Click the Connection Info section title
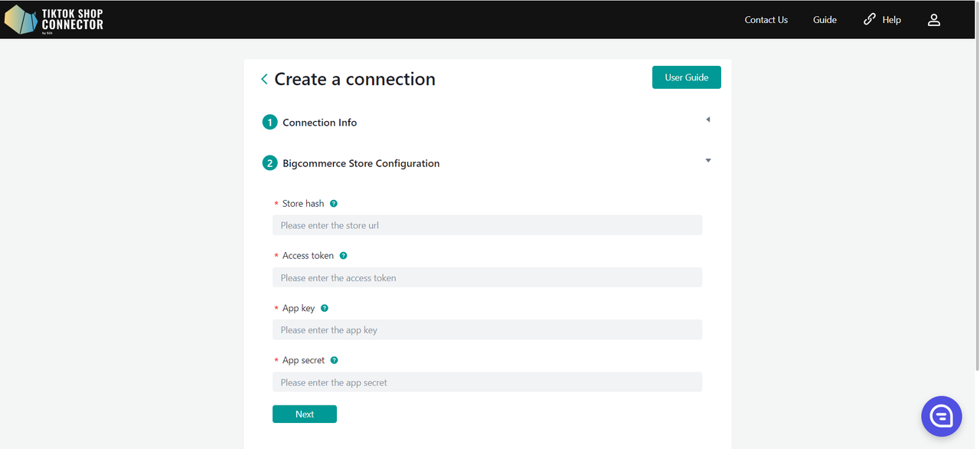Viewport: 980px width, 449px height. 320,123
